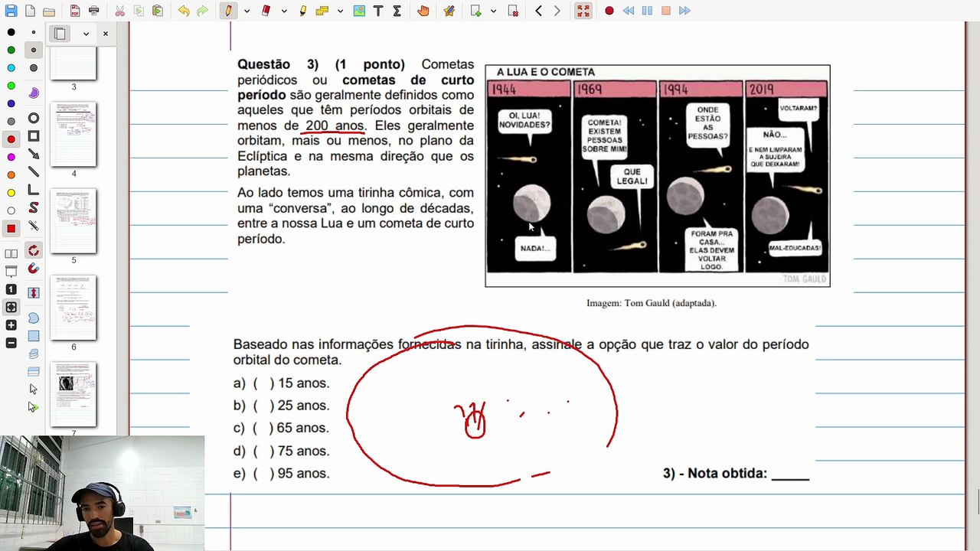Save the document with the floppy disk icon
Screen dimensions: 980x551
pyautogui.click(x=11, y=11)
